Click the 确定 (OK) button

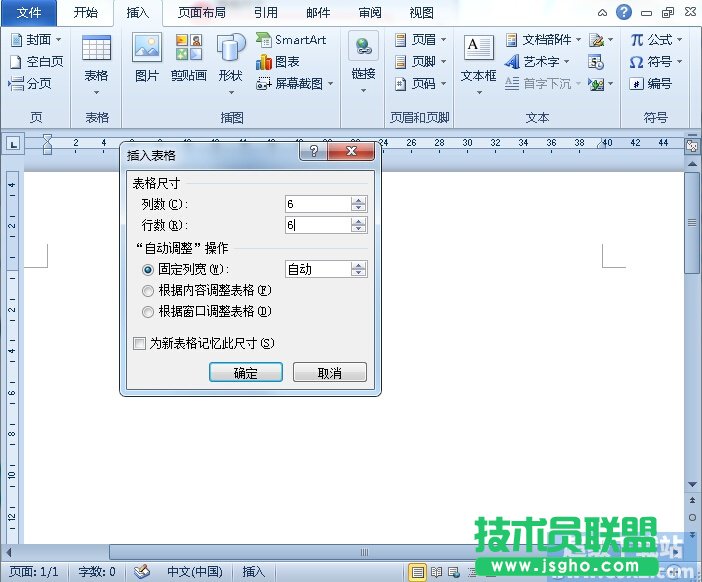245,372
